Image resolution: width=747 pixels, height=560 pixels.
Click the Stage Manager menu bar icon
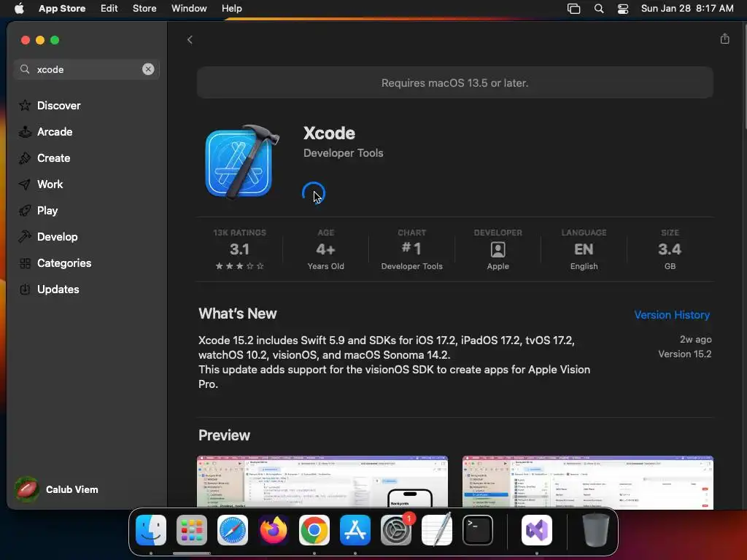[573, 9]
